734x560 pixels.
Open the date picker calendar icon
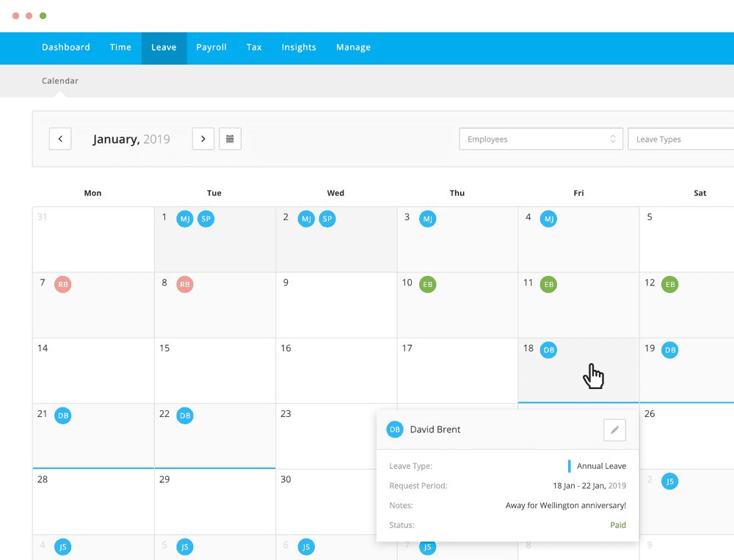[230, 139]
